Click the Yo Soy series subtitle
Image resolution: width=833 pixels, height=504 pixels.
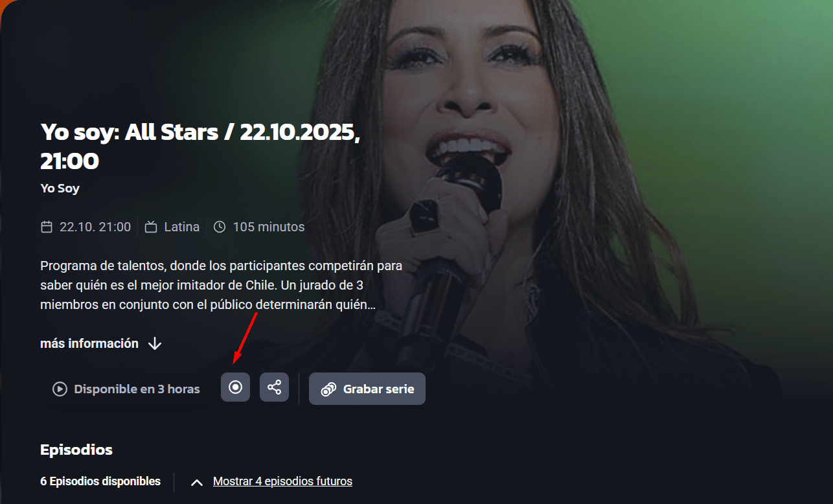click(60, 189)
